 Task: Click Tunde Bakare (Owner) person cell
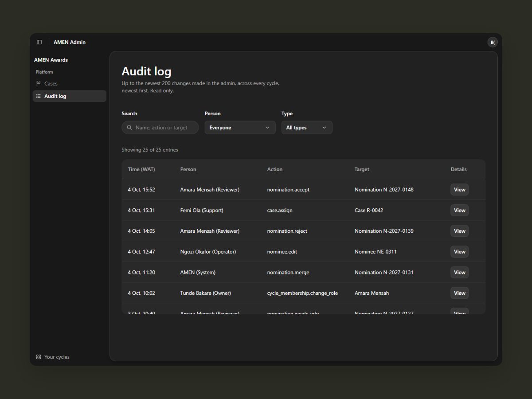pyautogui.click(x=205, y=293)
